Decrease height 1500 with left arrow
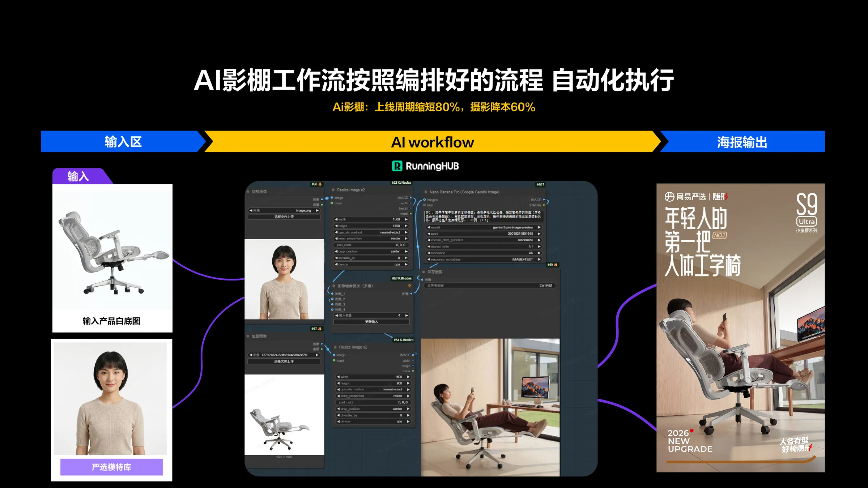This screenshot has height=488, width=868. 336,226
